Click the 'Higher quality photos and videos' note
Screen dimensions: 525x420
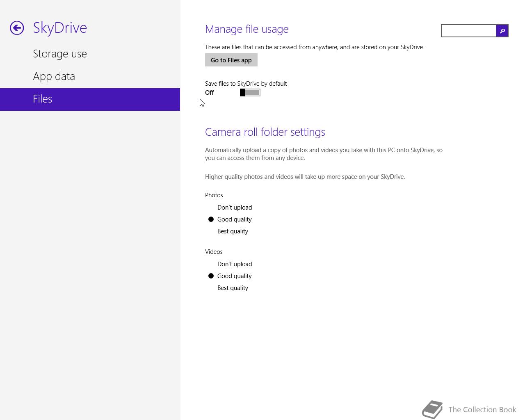tap(305, 177)
